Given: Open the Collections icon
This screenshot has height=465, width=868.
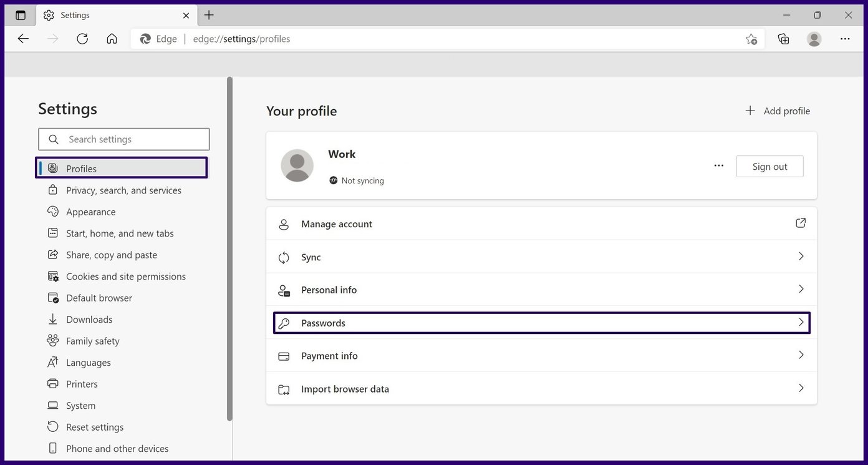Looking at the screenshot, I should pyautogui.click(x=784, y=39).
